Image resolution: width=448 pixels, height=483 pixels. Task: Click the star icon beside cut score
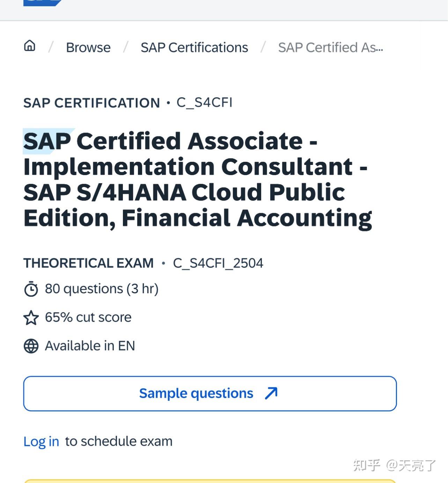pyautogui.click(x=31, y=318)
